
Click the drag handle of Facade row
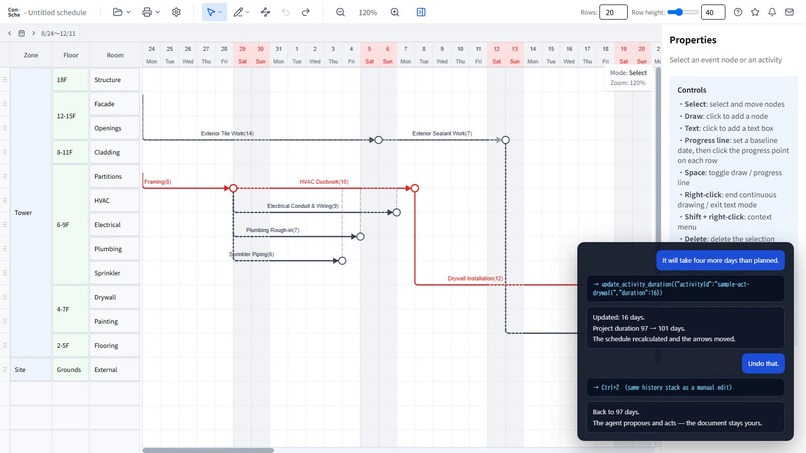[x=5, y=104]
